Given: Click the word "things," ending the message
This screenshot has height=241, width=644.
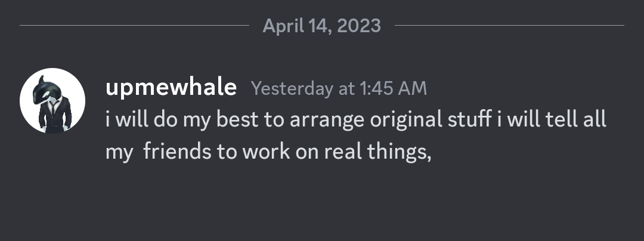Looking at the screenshot, I should coord(395,152).
